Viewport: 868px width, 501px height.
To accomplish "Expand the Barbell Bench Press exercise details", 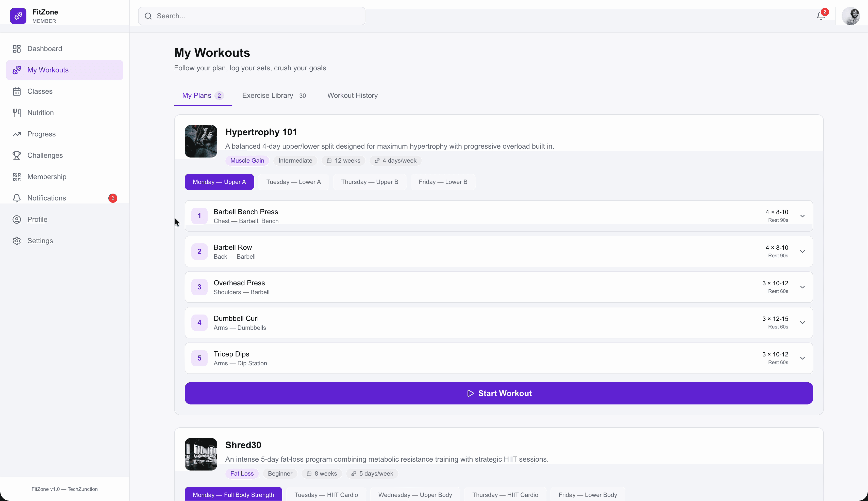I will coord(802,216).
